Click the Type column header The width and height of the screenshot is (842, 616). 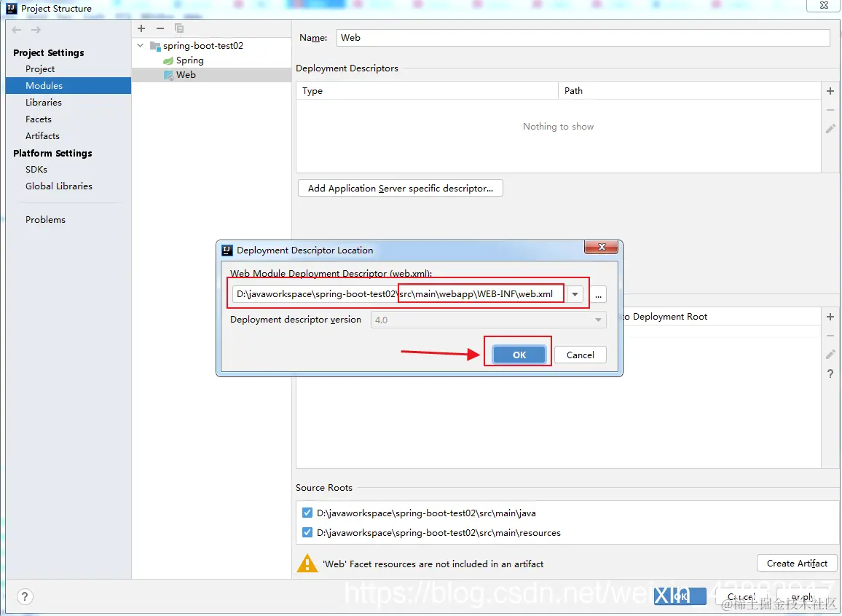[x=428, y=91]
